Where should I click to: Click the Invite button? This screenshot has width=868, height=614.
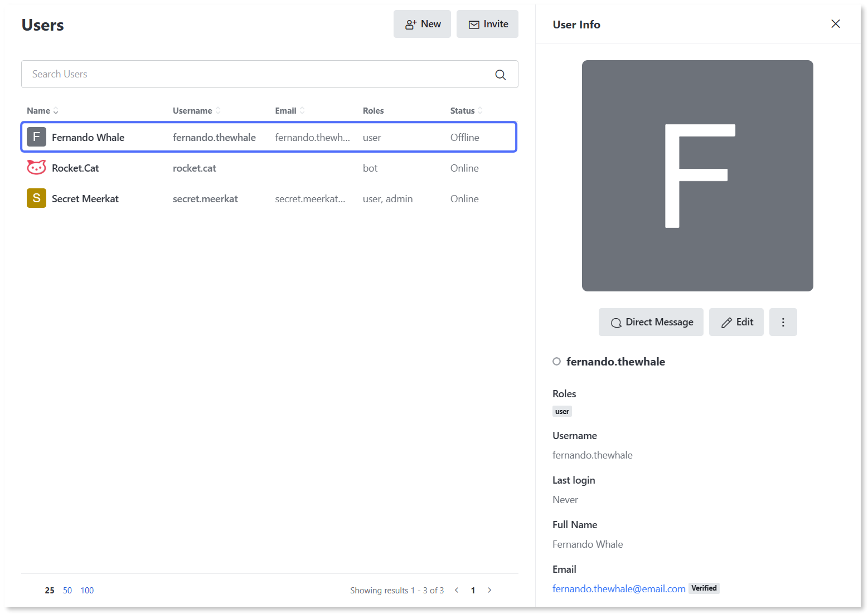[487, 24]
